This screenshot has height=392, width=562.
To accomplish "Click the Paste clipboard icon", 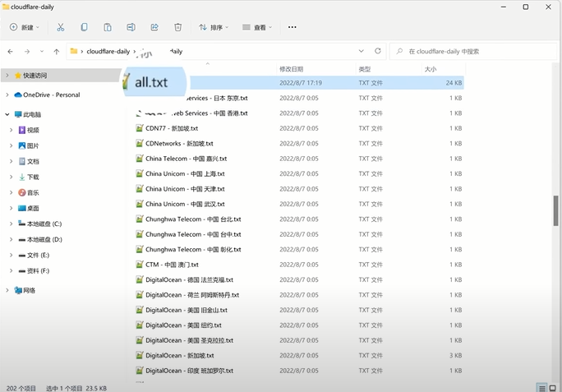I will (x=107, y=27).
